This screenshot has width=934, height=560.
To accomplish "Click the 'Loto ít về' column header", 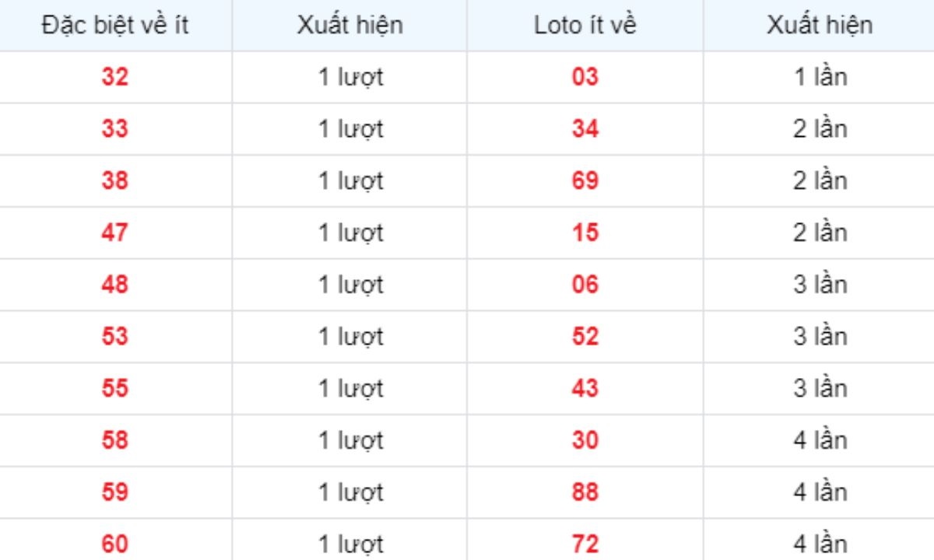I will (x=585, y=25).
